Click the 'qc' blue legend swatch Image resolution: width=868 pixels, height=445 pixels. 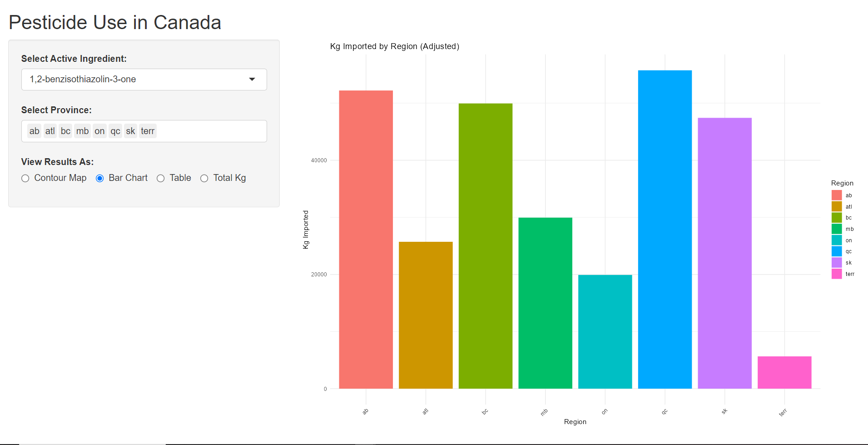coord(837,251)
